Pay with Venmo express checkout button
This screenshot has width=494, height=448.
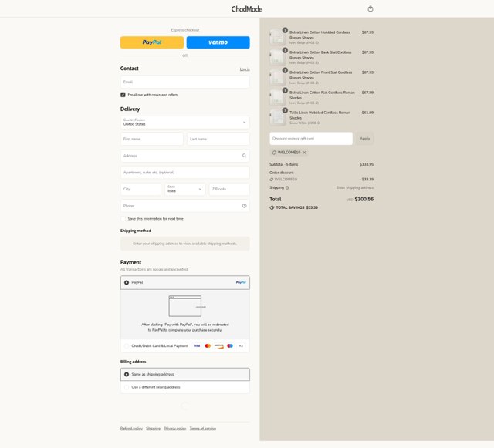click(x=218, y=42)
